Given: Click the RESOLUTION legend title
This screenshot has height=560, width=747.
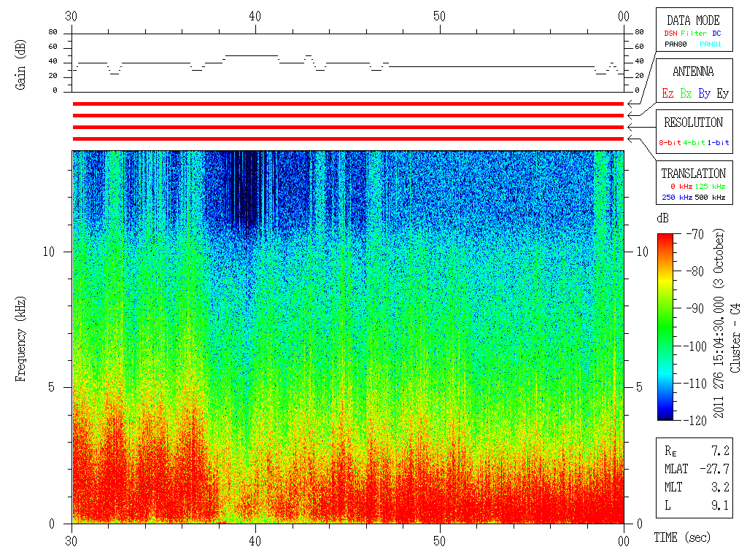Looking at the screenshot, I should click(x=694, y=122).
